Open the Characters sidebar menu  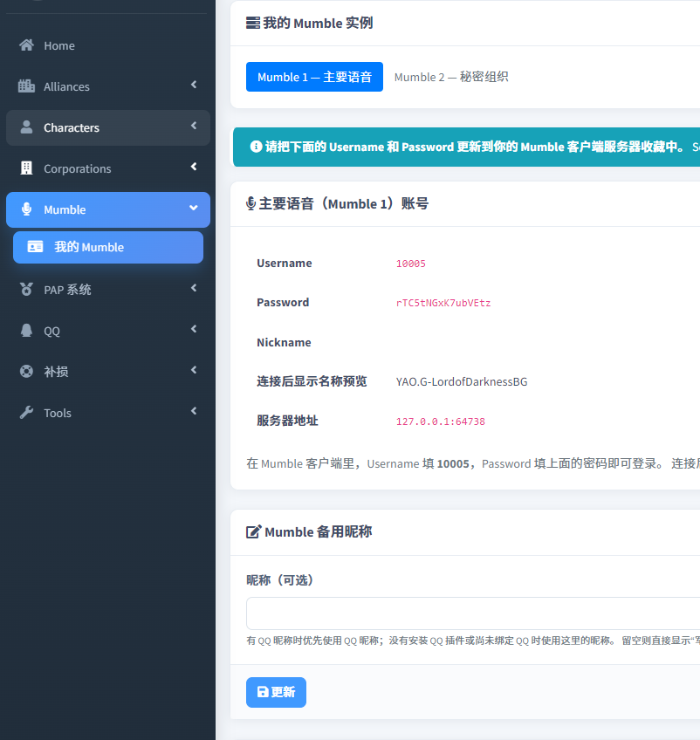(108, 127)
